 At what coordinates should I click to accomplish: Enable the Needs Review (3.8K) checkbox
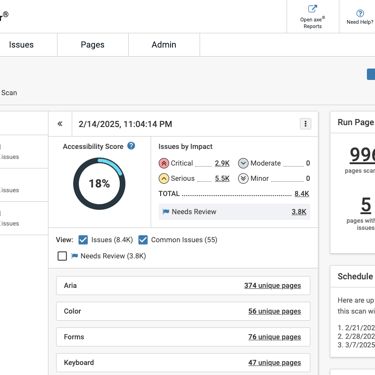pyautogui.click(x=62, y=256)
